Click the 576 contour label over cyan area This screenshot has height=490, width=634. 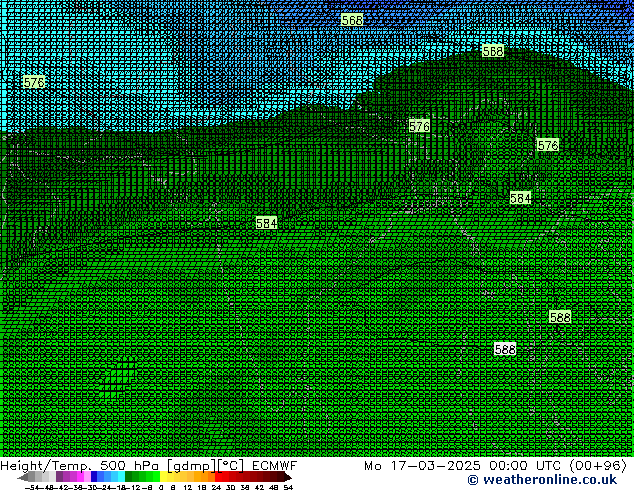[x=34, y=82]
